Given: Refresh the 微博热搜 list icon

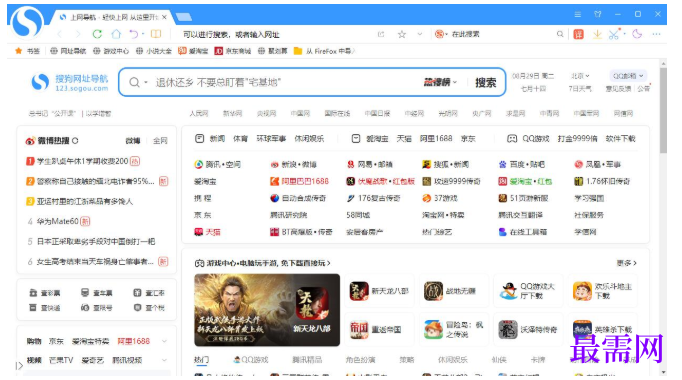Looking at the screenshot, I should pyautogui.click(x=75, y=140).
